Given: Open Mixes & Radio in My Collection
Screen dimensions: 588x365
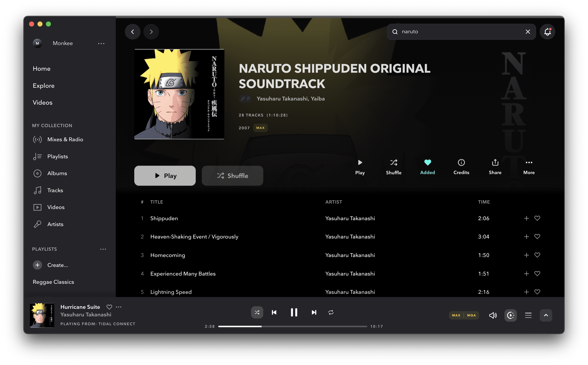Looking at the screenshot, I should coord(65,139).
